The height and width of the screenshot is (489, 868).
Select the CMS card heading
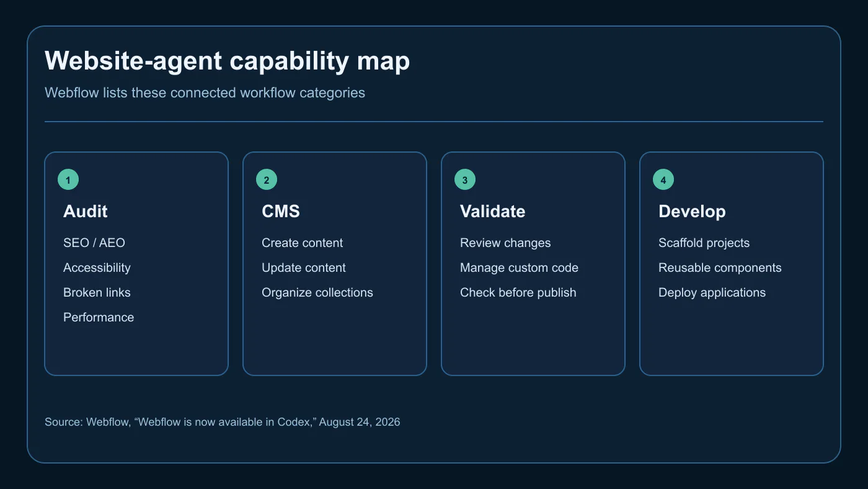281,212
